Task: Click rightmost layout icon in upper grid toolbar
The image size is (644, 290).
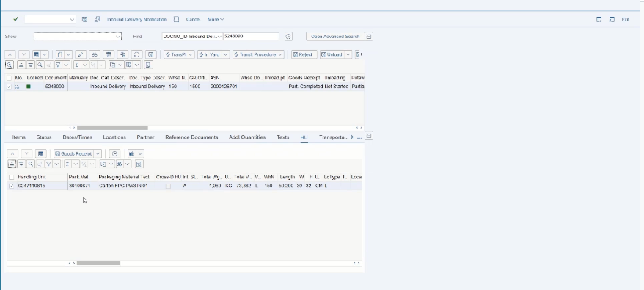Action: (x=149, y=65)
